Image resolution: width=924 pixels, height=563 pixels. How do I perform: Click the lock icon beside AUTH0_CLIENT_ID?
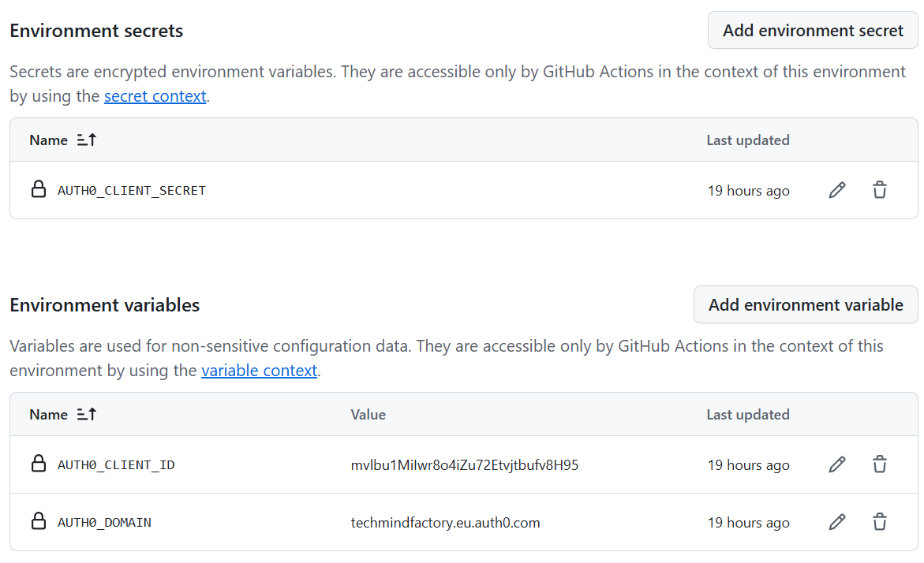click(x=39, y=464)
